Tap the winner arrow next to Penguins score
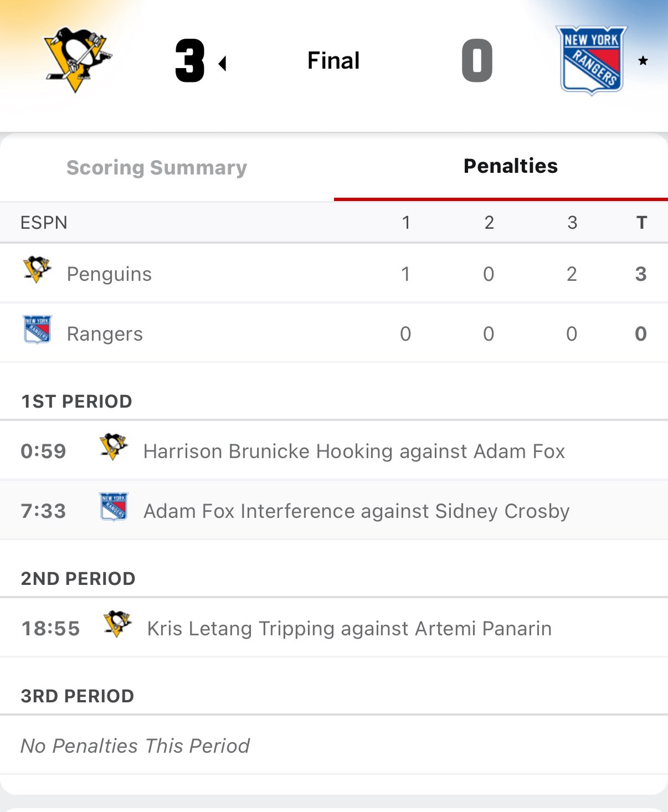This screenshot has width=668, height=812. (x=223, y=64)
